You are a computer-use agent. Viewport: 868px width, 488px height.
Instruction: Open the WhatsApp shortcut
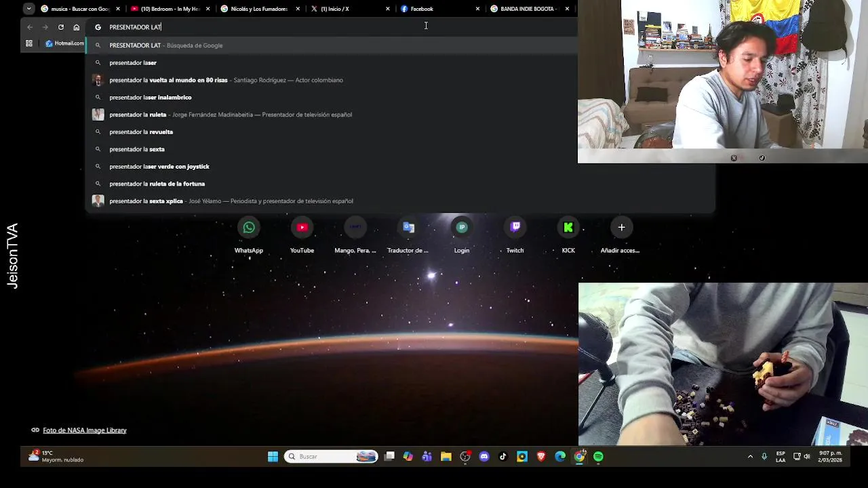(x=249, y=228)
